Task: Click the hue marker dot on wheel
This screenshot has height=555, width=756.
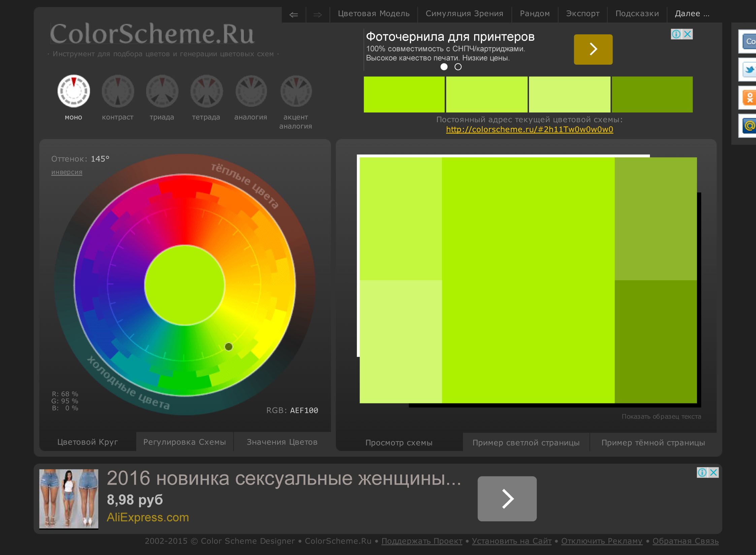Action: click(228, 347)
